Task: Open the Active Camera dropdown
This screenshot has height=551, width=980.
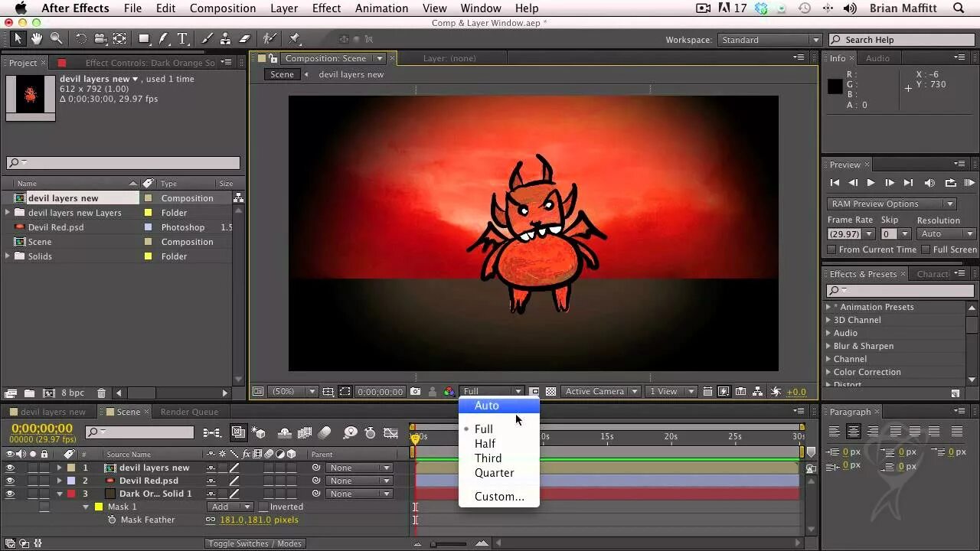Action: (x=601, y=391)
